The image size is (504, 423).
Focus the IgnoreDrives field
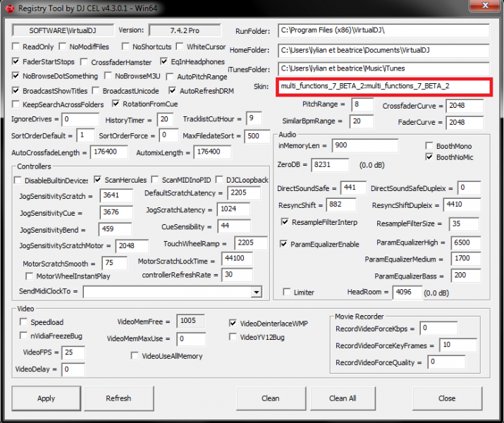click(x=80, y=120)
